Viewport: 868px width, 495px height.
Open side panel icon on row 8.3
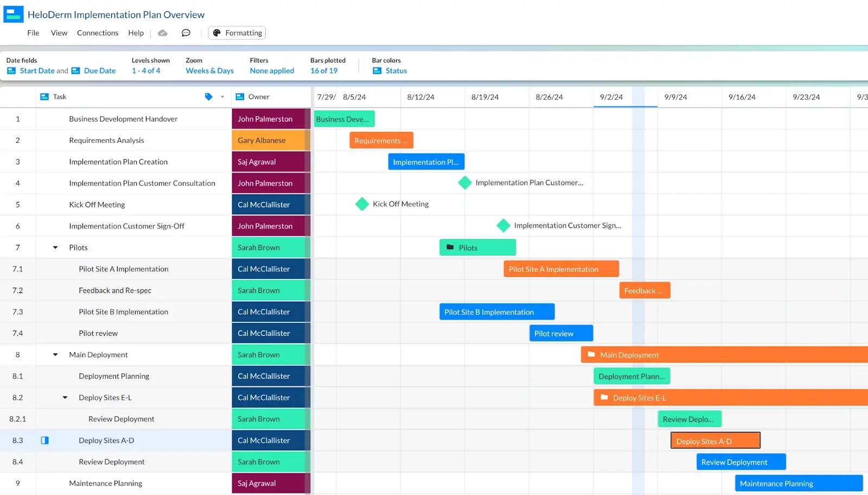[x=45, y=441]
